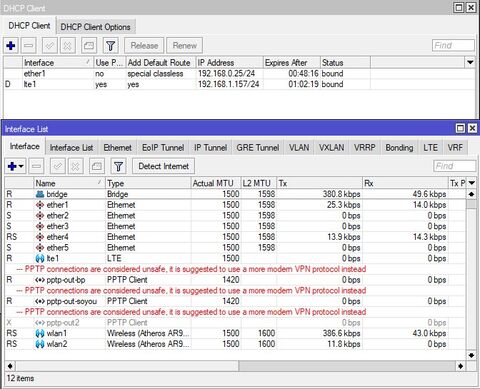Disable the selected DHCP client

pos(67,45)
